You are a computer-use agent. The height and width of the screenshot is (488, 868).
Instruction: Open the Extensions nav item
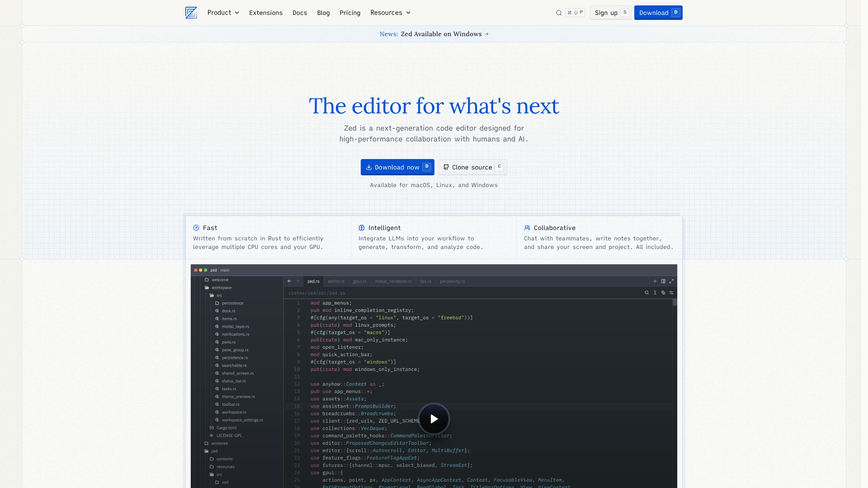[x=266, y=13]
